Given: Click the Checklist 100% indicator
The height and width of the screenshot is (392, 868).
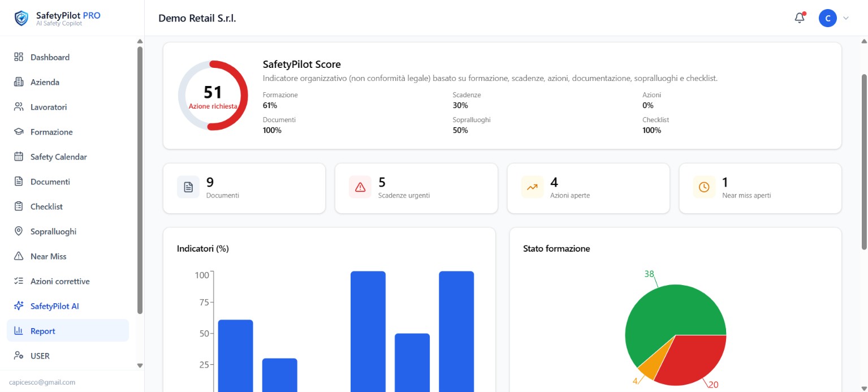Looking at the screenshot, I should [656, 125].
